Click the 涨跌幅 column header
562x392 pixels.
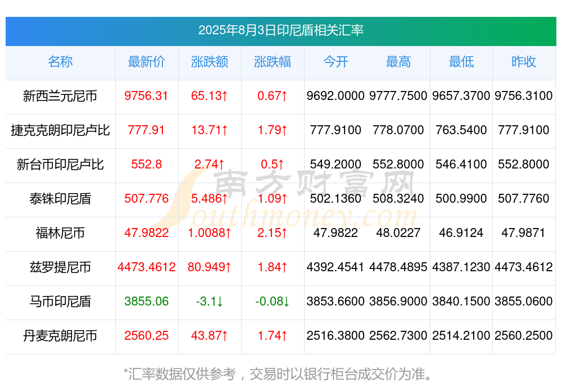tap(273, 62)
